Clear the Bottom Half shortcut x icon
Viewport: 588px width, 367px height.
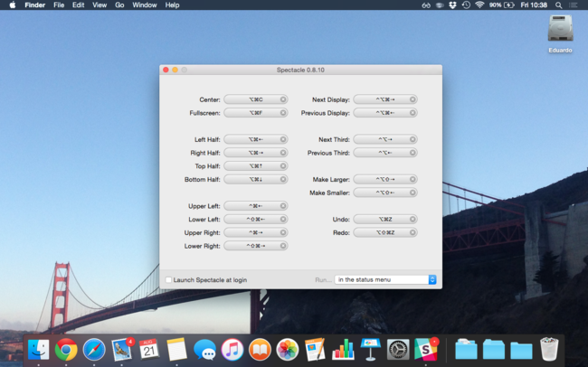[283, 179]
